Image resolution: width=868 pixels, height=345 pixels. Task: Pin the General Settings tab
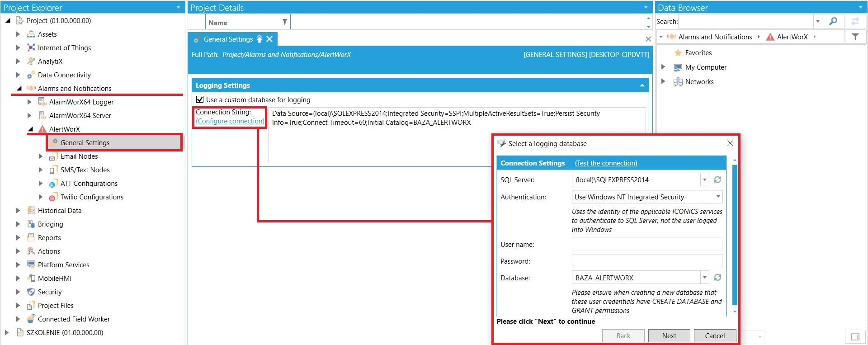pyautogui.click(x=259, y=39)
